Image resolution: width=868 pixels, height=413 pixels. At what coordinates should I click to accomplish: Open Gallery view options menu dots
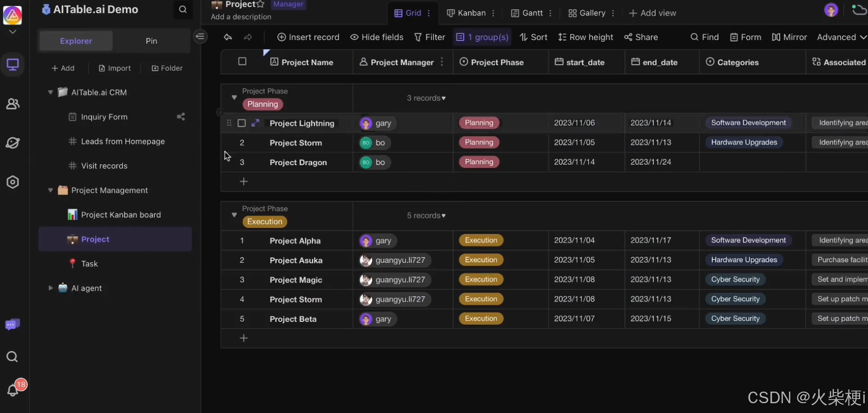click(x=613, y=13)
